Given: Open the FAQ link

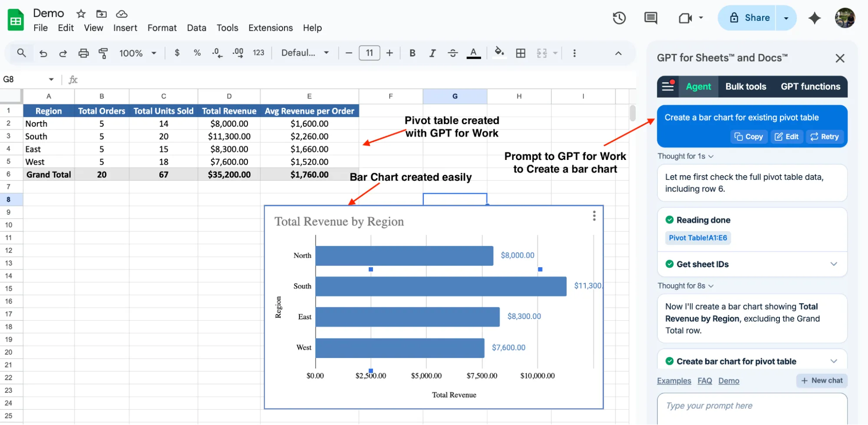Looking at the screenshot, I should 704,381.
